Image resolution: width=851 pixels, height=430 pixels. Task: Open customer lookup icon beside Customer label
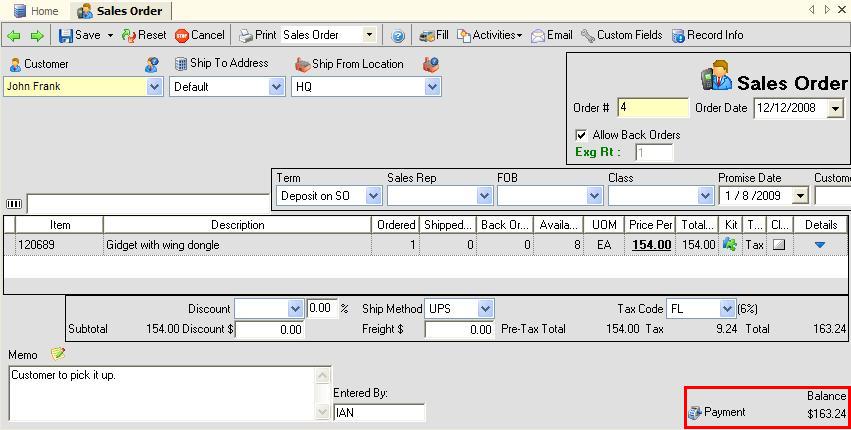[x=152, y=64]
